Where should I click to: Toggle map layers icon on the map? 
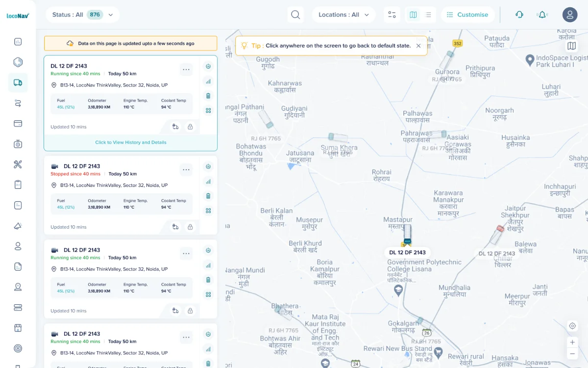click(x=571, y=46)
